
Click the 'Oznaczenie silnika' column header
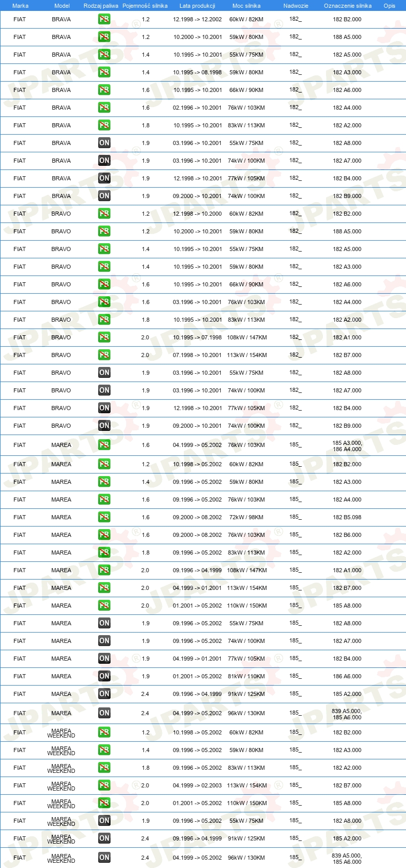tap(348, 6)
